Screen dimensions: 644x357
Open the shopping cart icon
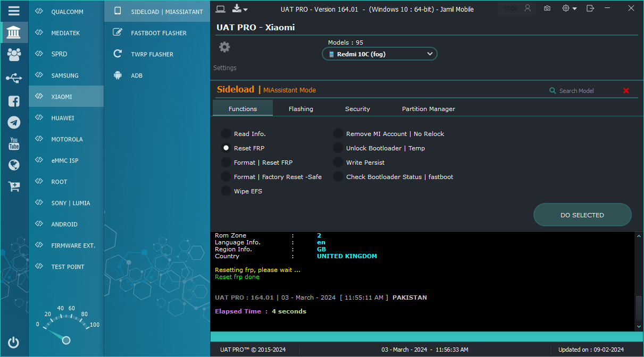coord(14,186)
